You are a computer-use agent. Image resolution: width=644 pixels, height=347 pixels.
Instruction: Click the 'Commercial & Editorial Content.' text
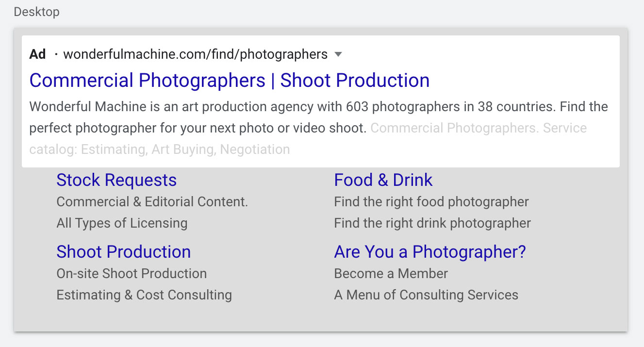tap(152, 202)
